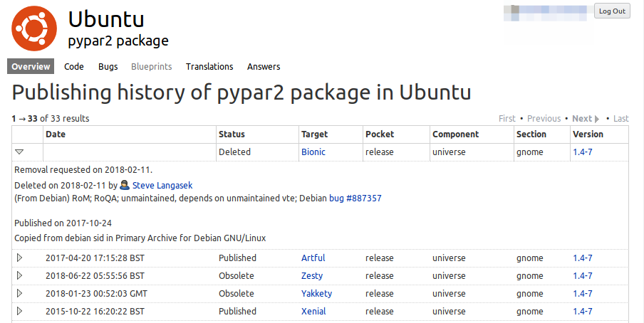Open the Xenial target link
This screenshot has height=323, width=644.
313,311
